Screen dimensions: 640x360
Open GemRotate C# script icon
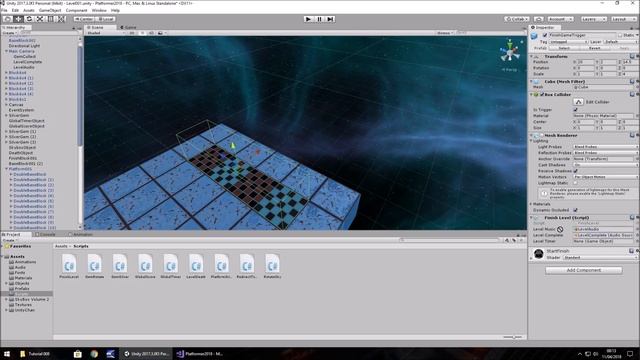point(94,264)
